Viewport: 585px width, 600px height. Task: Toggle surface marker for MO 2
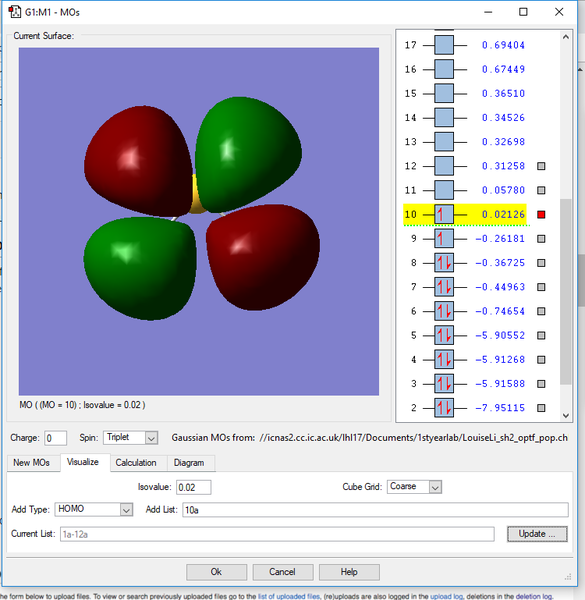tap(541, 408)
